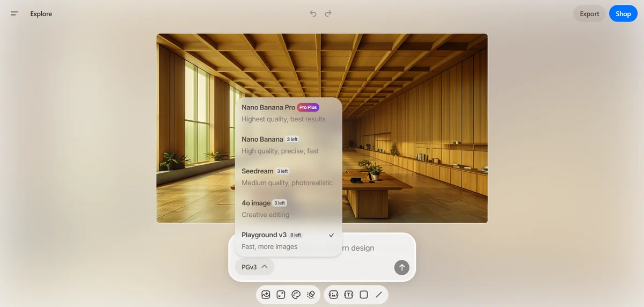Open the Shop button

623,14
